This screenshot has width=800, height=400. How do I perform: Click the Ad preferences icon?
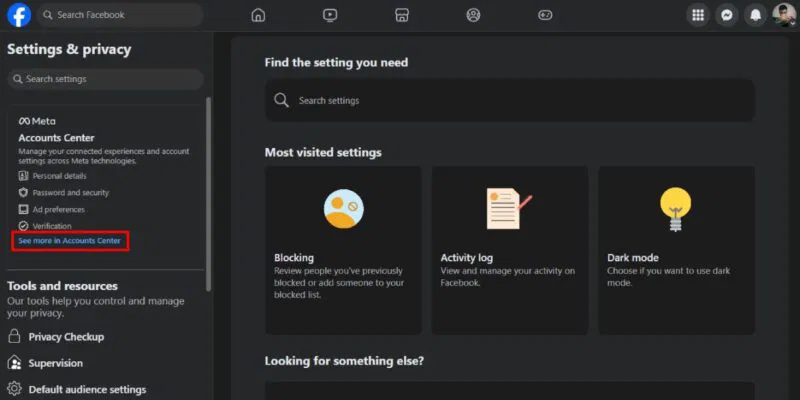[23, 209]
